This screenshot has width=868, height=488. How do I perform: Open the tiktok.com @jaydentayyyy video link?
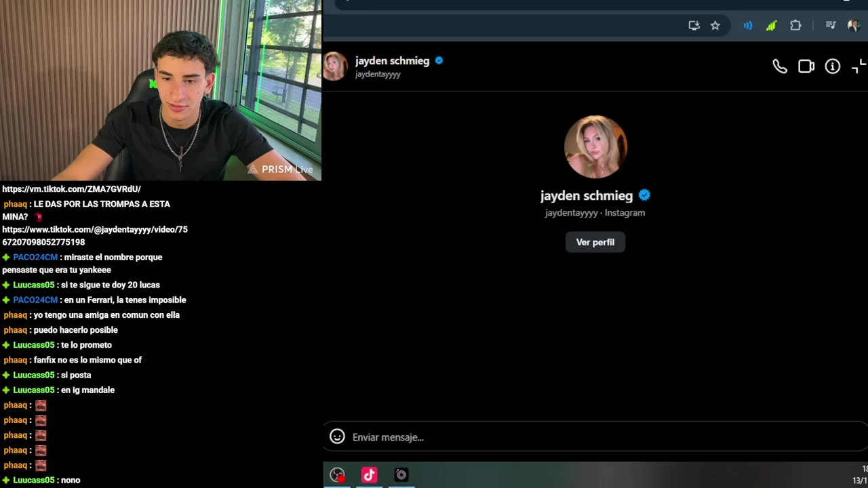tap(95, 236)
